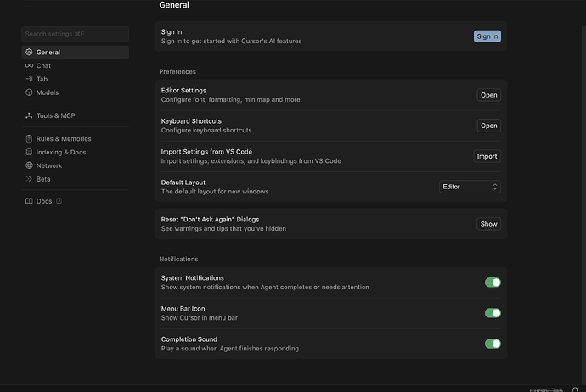Open Keyboard Shortcuts
The width and height of the screenshot is (586, 392).
pos(488,126)
